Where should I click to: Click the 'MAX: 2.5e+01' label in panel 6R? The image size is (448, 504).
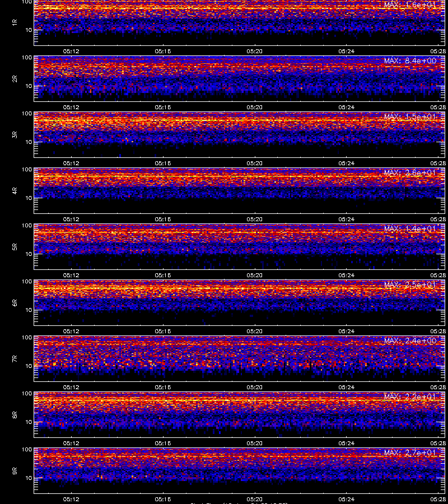pos(410,284)
